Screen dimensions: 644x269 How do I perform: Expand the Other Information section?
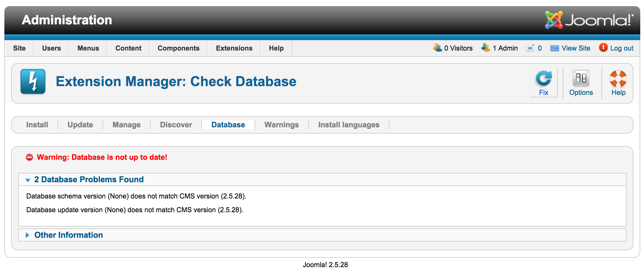pyautogui.click(x=68, y=235)
